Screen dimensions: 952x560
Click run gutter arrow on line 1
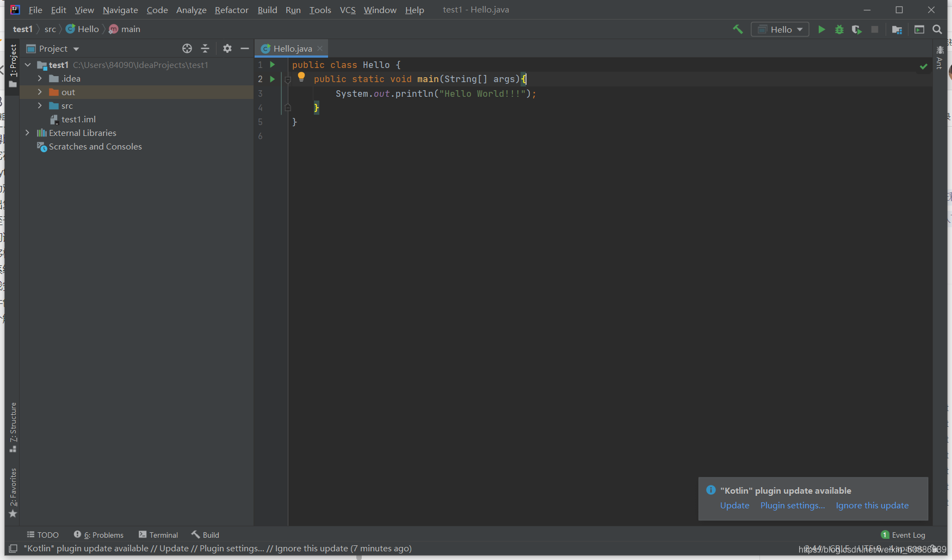tap(273, 65)
